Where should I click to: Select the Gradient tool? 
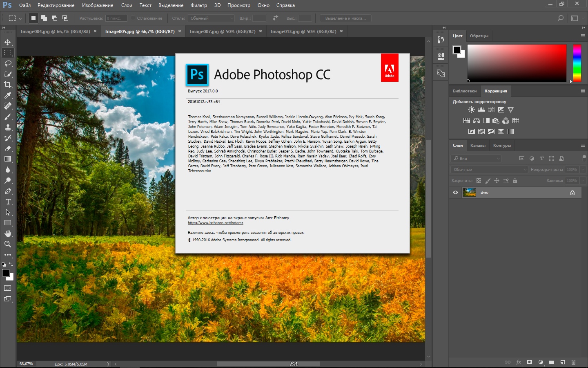[8, 159]
